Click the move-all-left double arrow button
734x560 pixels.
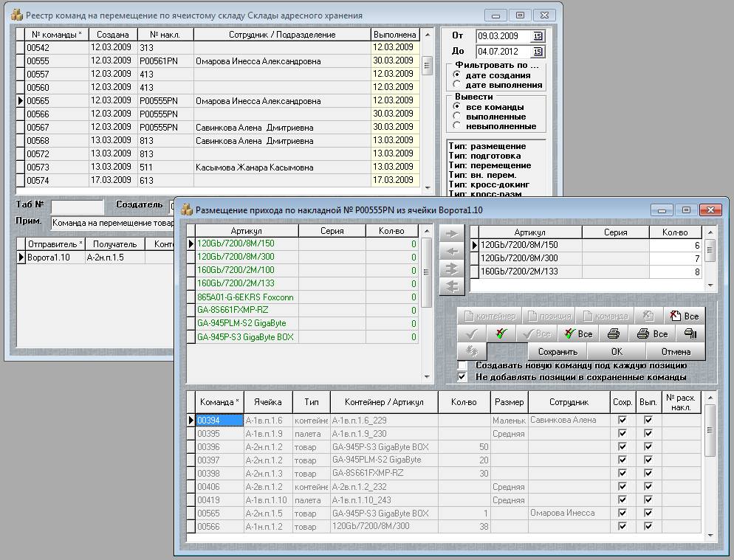[452, 287]
